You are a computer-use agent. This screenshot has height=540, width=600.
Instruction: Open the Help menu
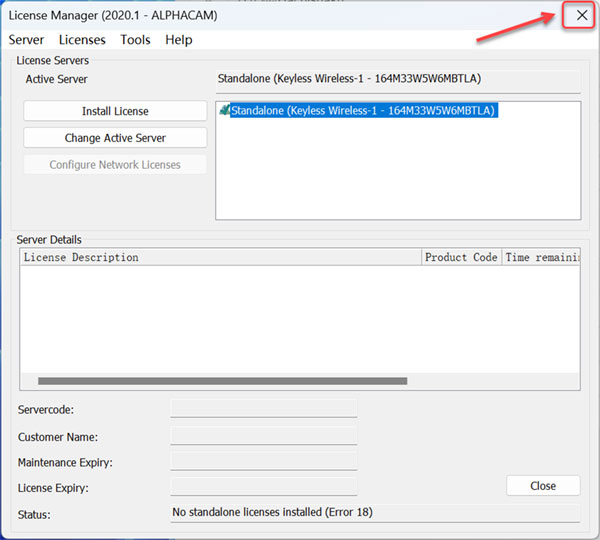click(x=179, y=40)
